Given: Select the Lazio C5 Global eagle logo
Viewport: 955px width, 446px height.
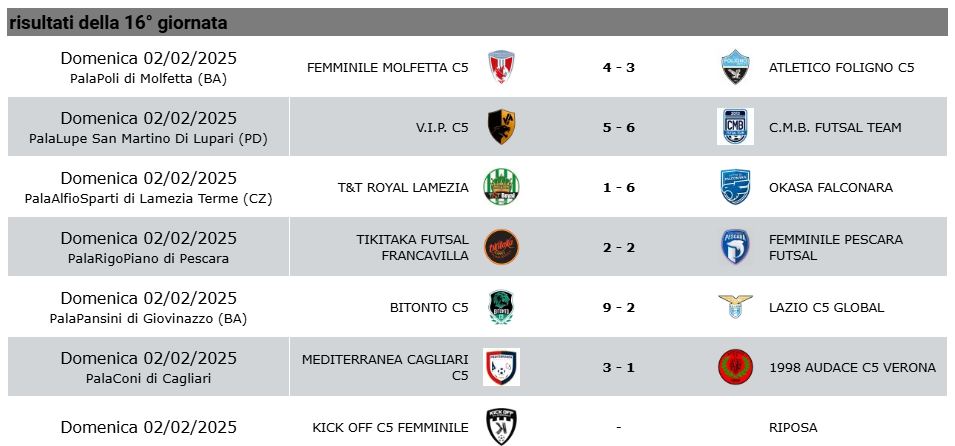Looking at the screenshot, I should click(x=735, y=306).
